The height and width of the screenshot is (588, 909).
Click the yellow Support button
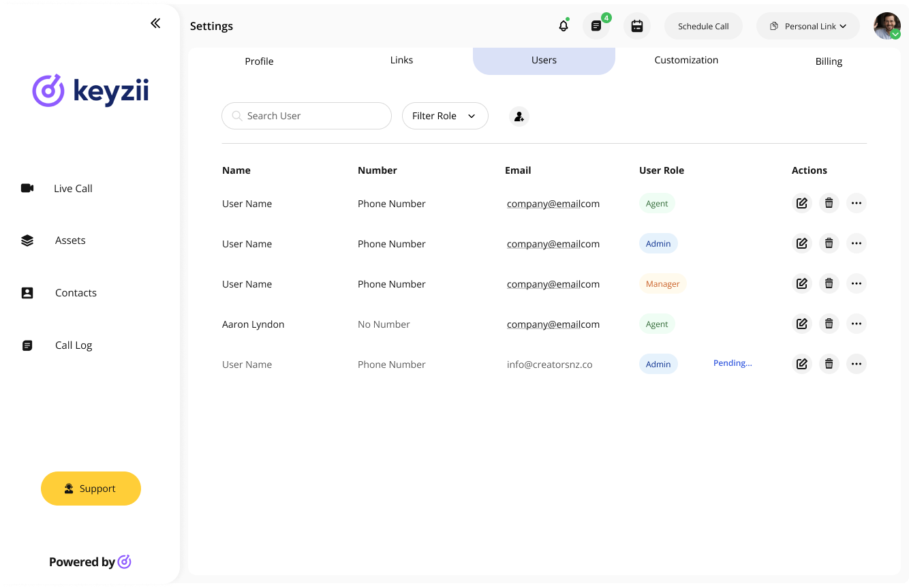(91, 489)
